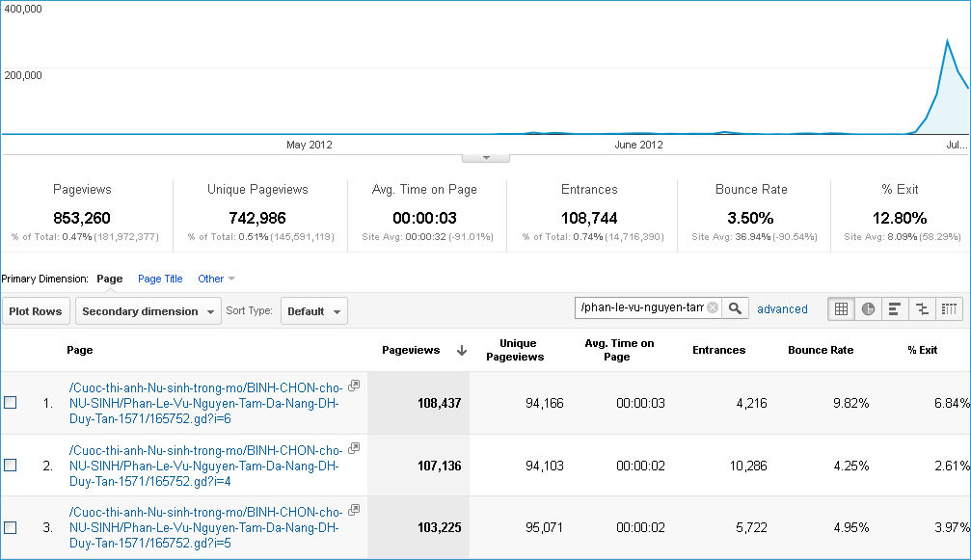This screenshot has height=560, width=971.
Task: Open the Sort Type Default dropdown
Action: coord(314,311)
